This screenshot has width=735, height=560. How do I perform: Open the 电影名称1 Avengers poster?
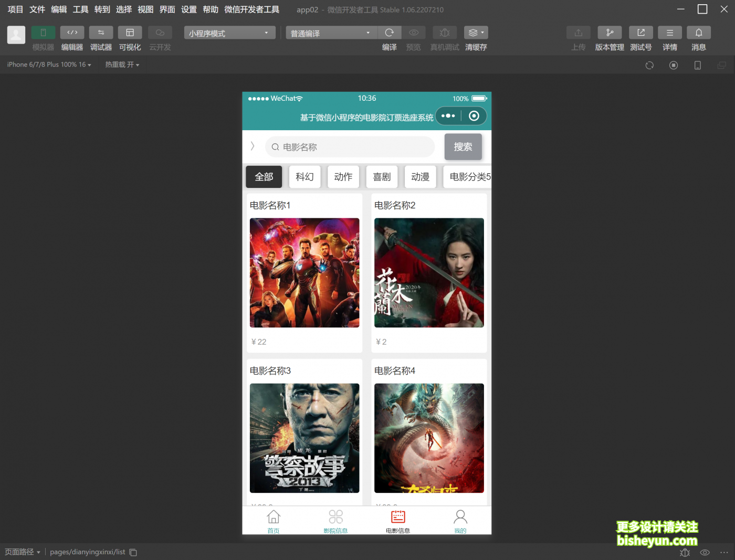coord(304,273)
